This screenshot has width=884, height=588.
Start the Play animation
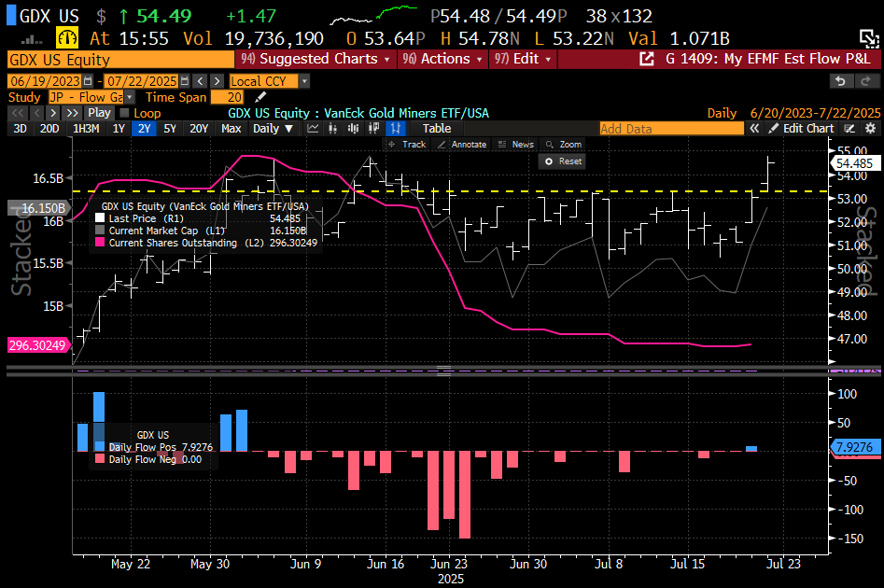pyautogui.click(x=99, y=113)
